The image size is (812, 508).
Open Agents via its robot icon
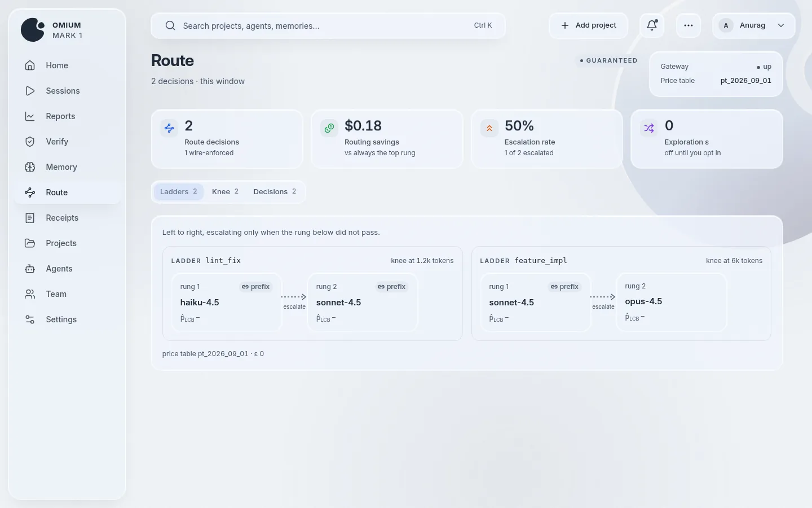pos(30,269)
